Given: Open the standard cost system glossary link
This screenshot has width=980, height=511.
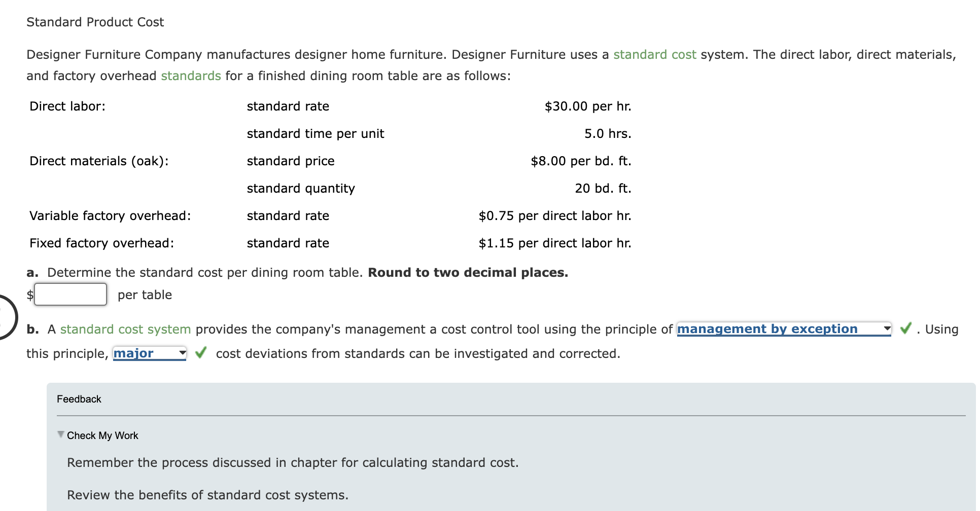Looking at the screenshot, I should point(124,328).
